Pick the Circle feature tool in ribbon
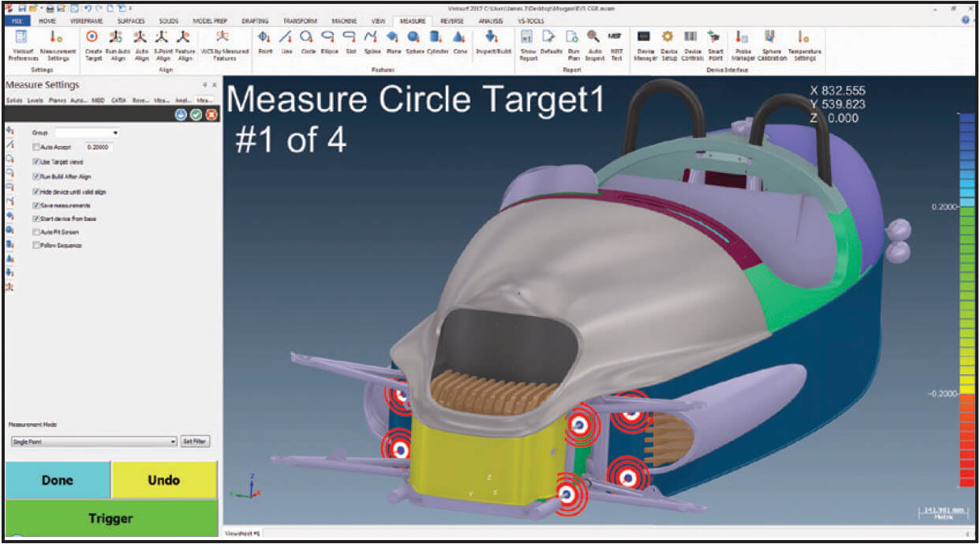 coord(307,41)
